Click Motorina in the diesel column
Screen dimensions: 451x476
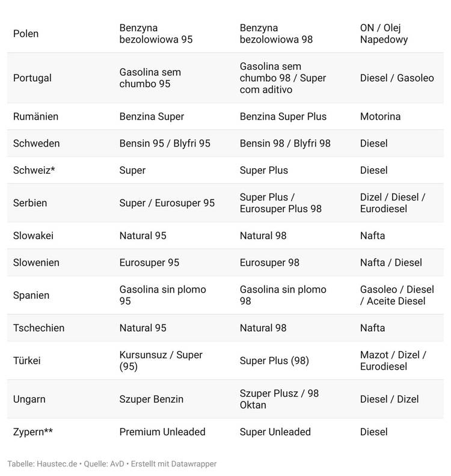point(380,117)
